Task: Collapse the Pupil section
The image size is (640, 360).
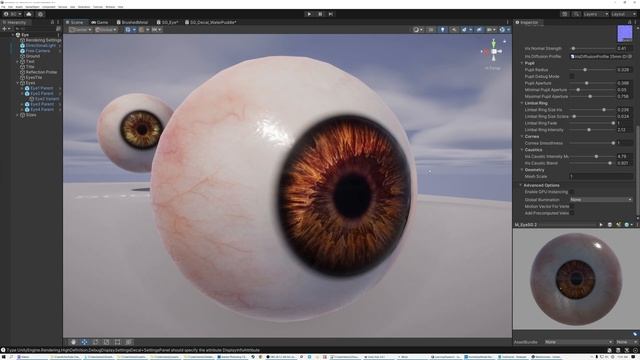Action: point(522,63)
